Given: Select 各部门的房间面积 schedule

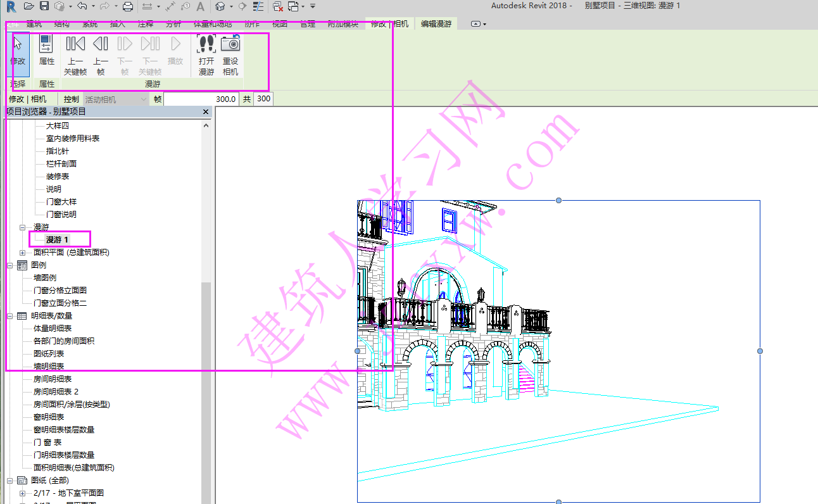Looking at the screenshot, I should coord(64,341).
